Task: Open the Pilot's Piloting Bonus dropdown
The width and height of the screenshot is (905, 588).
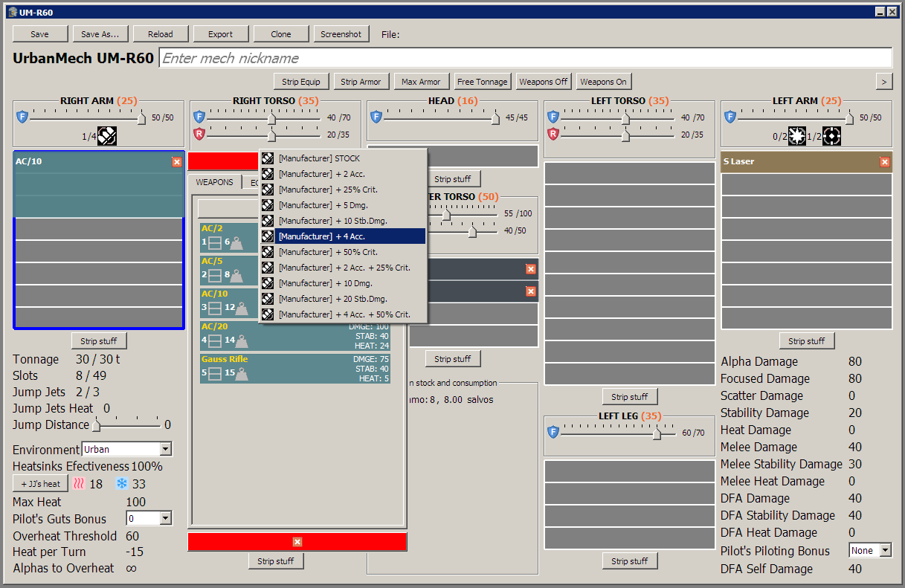Action: 870,550
